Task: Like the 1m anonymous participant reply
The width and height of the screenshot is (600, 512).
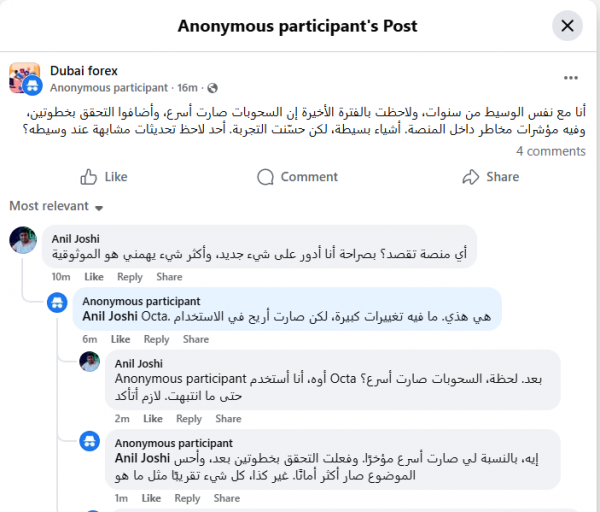Action: [151, 498]
